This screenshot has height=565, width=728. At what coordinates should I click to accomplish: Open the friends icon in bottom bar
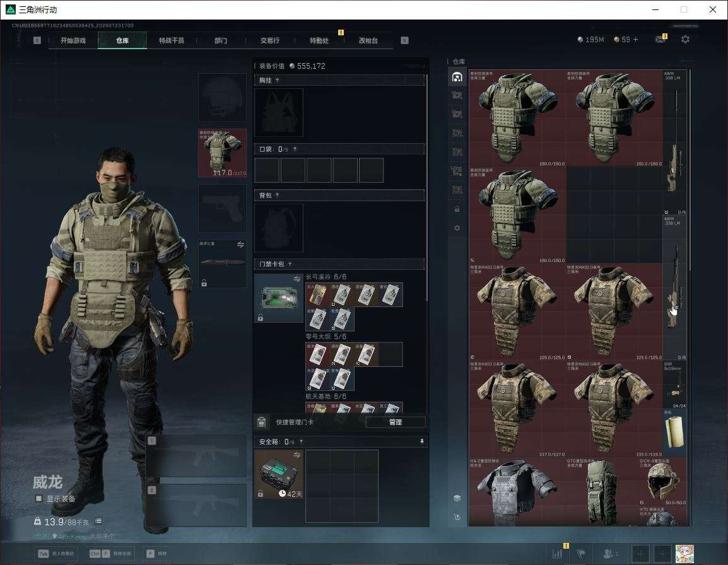click(609, 554)
